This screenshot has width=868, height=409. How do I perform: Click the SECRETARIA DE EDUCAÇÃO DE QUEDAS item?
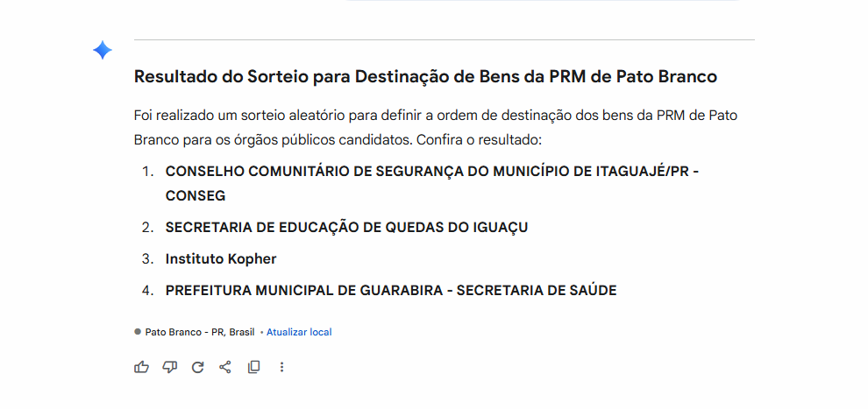[346, 228]
